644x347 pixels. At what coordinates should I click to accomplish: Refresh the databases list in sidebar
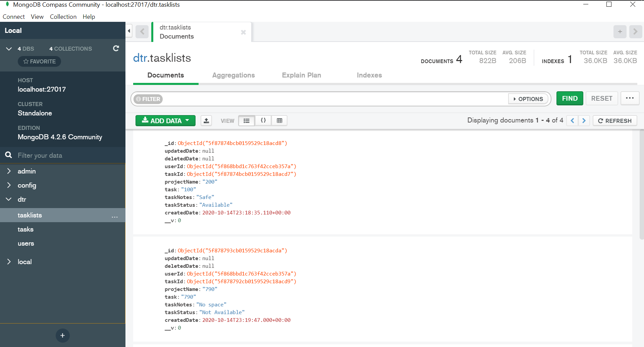[x=116, y=48]
